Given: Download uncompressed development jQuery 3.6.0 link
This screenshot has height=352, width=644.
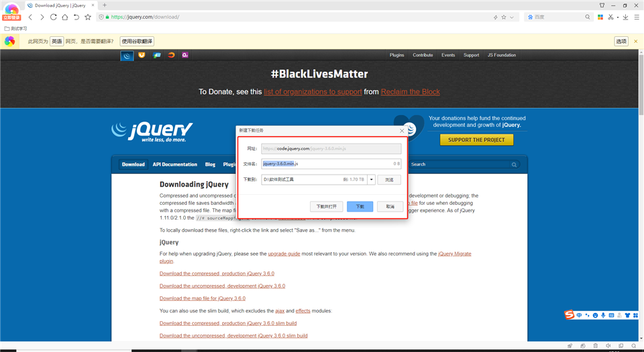Looking at the screenshot, I should pos(222,285).
